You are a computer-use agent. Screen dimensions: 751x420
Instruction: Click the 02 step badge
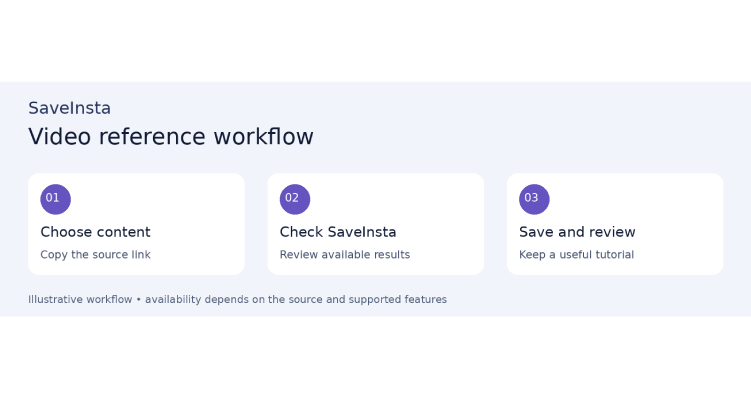[295, 199]
